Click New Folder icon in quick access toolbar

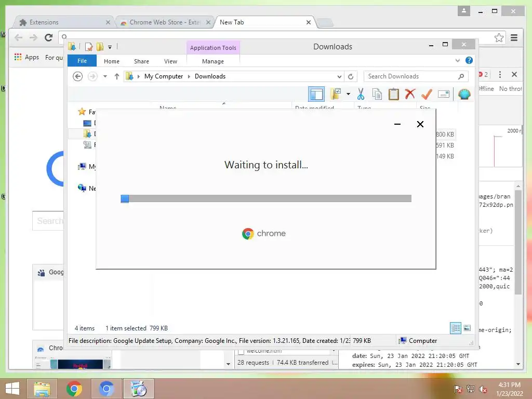pyautogui.click(x=100, y=46)
